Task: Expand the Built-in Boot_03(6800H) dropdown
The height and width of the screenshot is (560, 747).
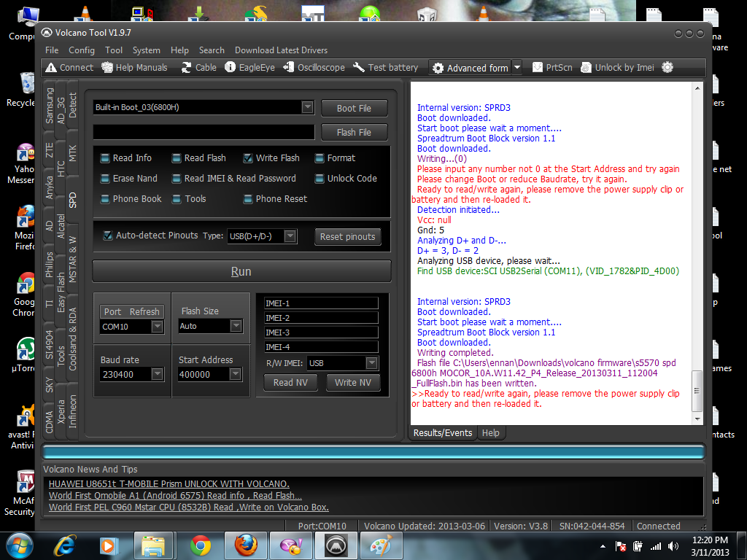Action: pos(307,107)
